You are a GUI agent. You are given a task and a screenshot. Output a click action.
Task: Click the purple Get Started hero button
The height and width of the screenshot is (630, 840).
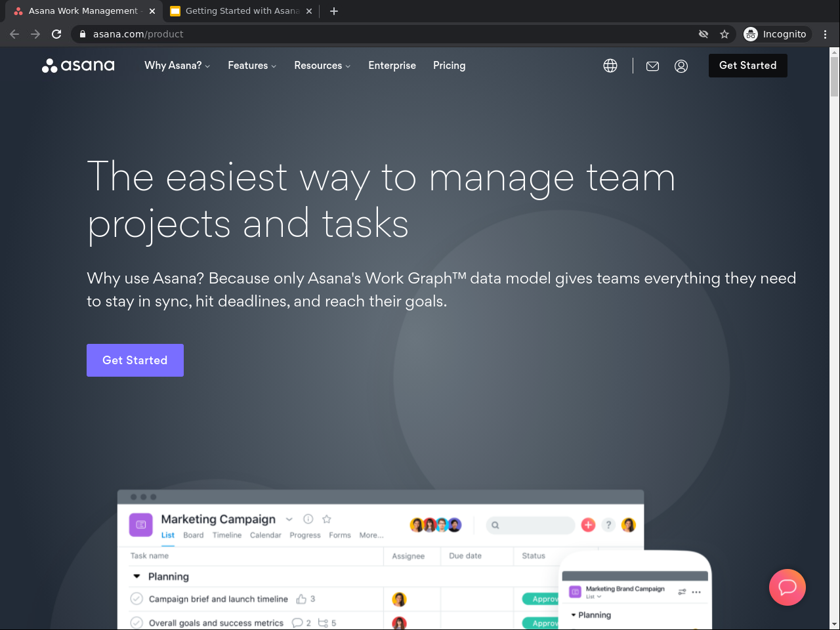tap(135, 360)
